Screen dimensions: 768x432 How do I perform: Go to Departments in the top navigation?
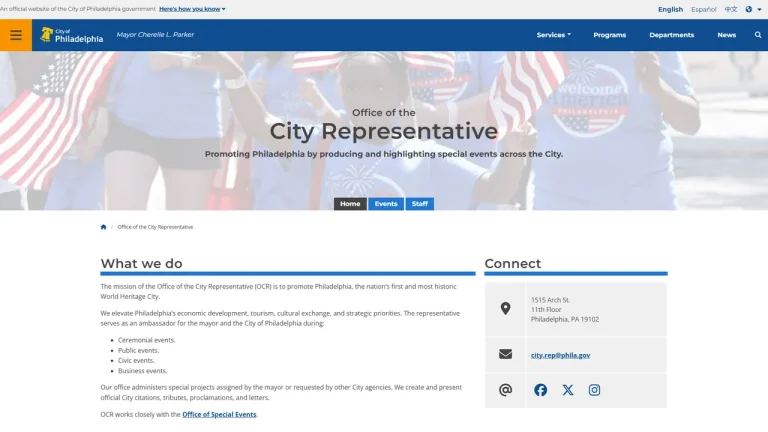pos(672,35)
